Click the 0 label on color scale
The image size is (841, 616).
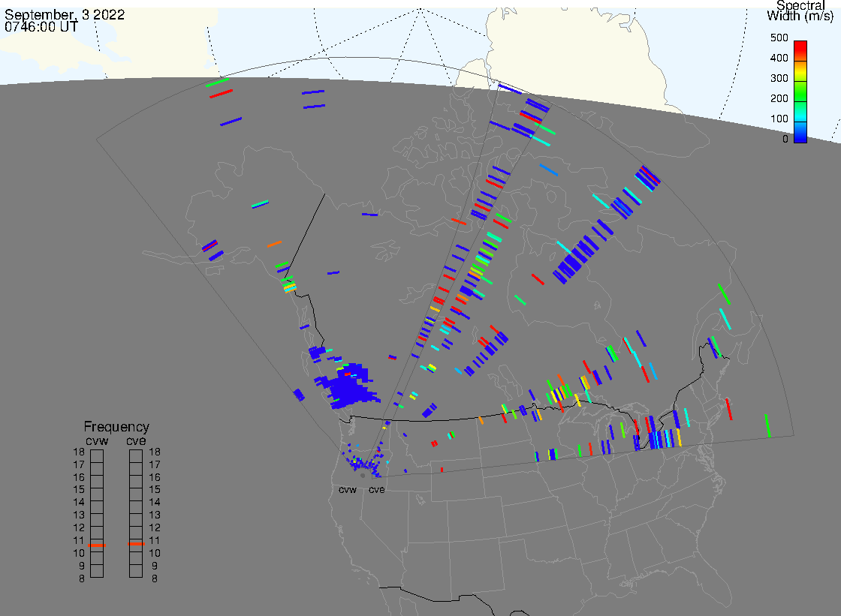[x=785, y=140]
